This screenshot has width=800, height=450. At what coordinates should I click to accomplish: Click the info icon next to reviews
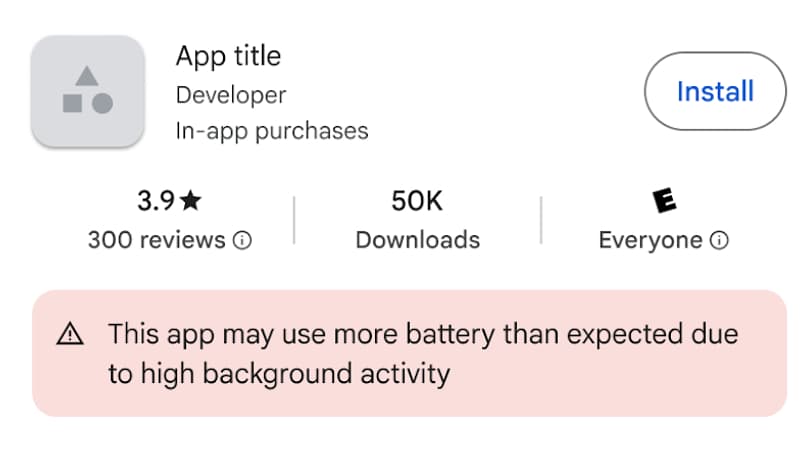(x=241, y=240)
